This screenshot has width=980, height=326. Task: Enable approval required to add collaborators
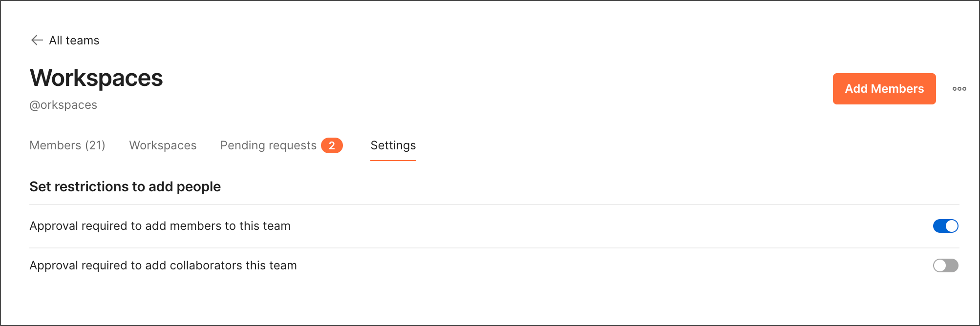(x=945, y=265)
